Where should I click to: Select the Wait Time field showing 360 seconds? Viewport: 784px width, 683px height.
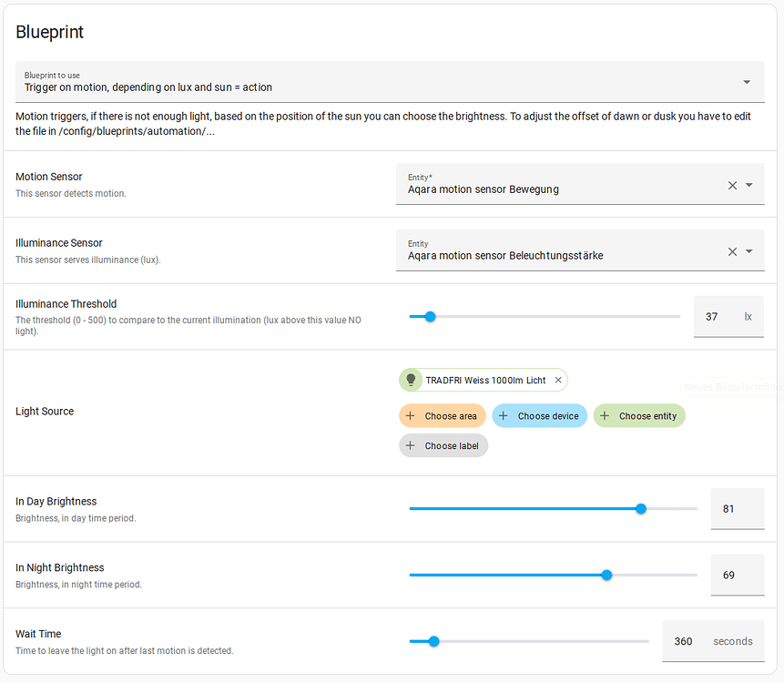tap(683, 641)
